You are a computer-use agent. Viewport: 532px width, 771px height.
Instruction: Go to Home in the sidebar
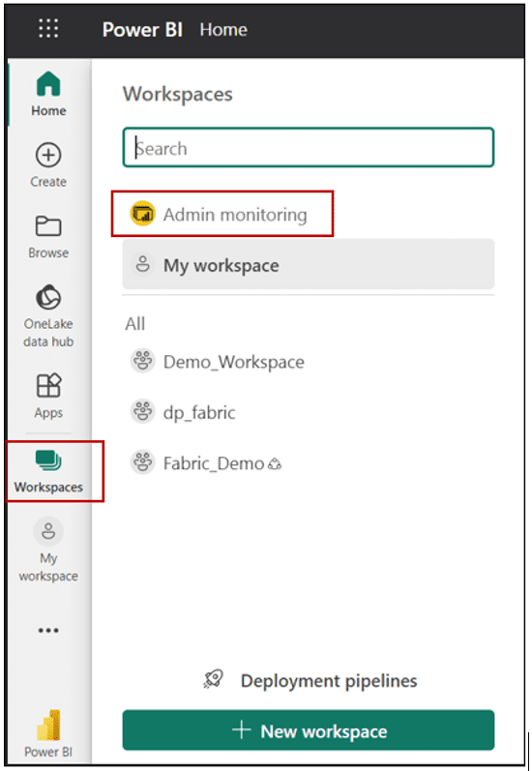(48, 94)
